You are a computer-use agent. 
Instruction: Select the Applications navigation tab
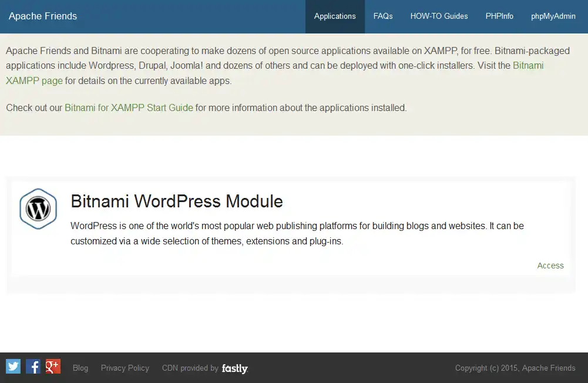(x=335, y=16)
